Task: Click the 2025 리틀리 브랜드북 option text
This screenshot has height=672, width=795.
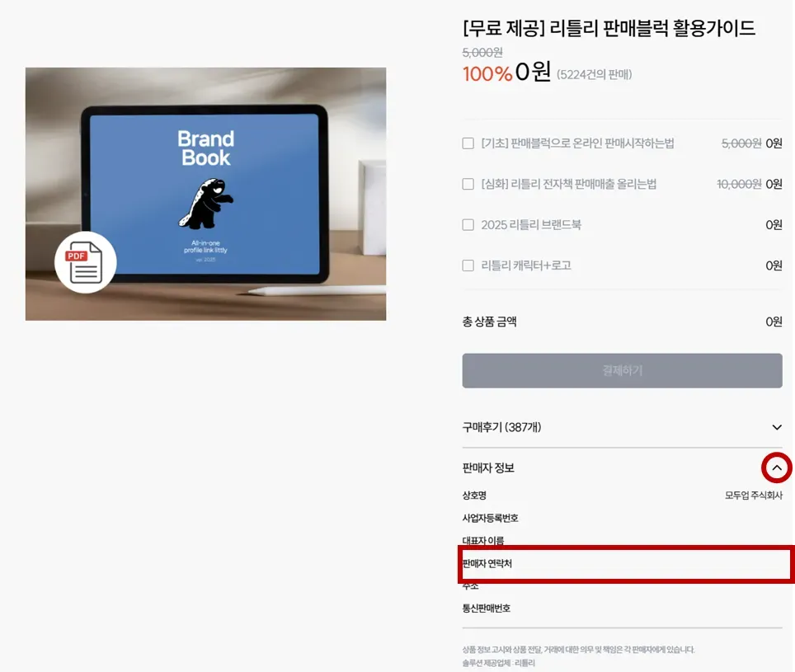Action: (531, 224)
